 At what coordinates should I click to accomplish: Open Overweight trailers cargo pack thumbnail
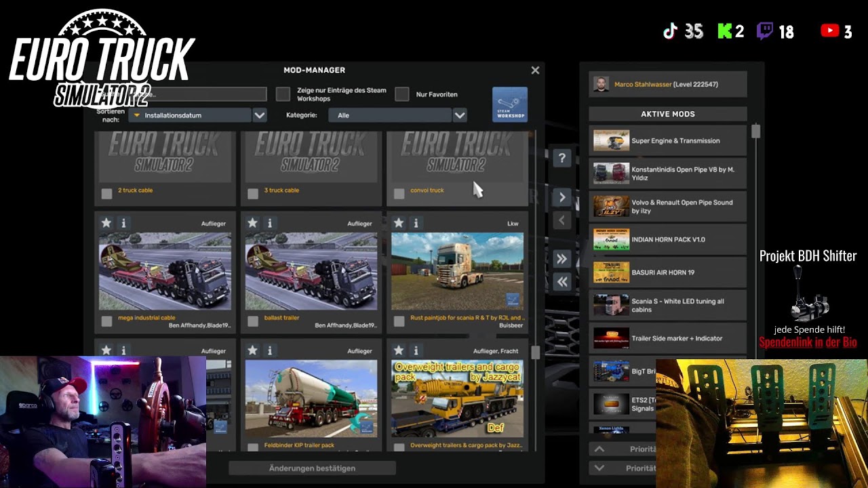click(457, 399)
